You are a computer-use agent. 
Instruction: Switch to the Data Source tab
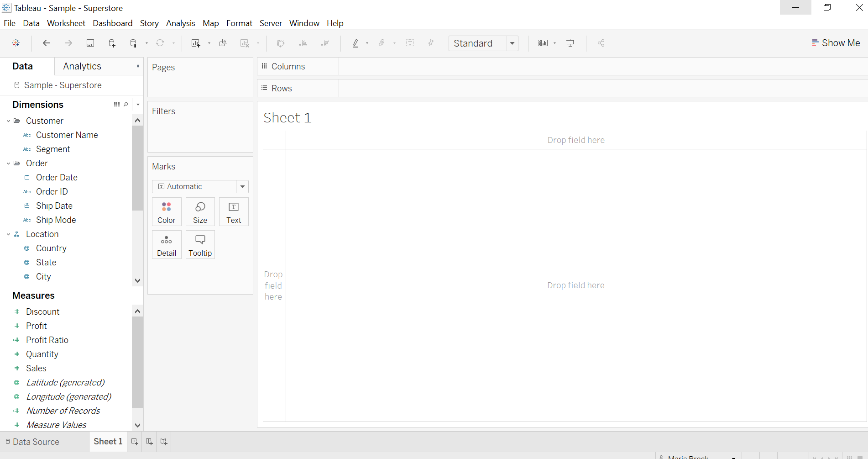[36, 442]
